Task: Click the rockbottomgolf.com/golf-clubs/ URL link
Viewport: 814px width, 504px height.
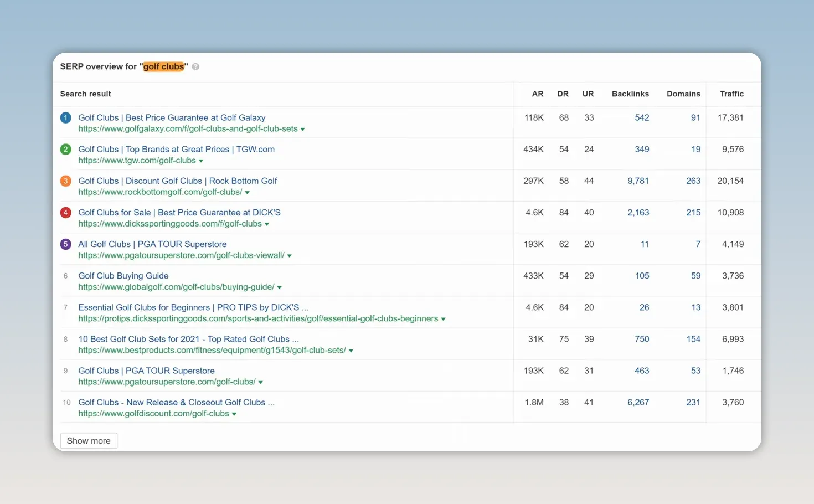Action: coord(160,192)
